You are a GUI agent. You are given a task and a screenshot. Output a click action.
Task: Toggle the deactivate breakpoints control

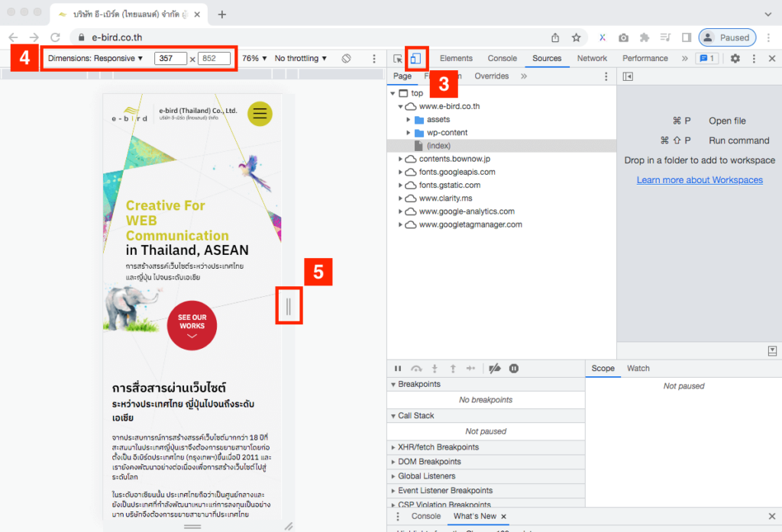[x=495, y=369]
